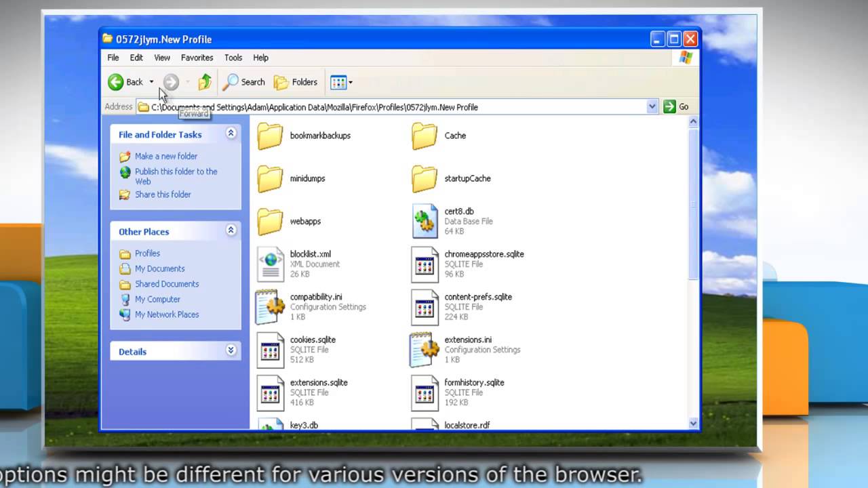Open the Help menu
This screenshot has width=868, height=488.
point(260,58)
